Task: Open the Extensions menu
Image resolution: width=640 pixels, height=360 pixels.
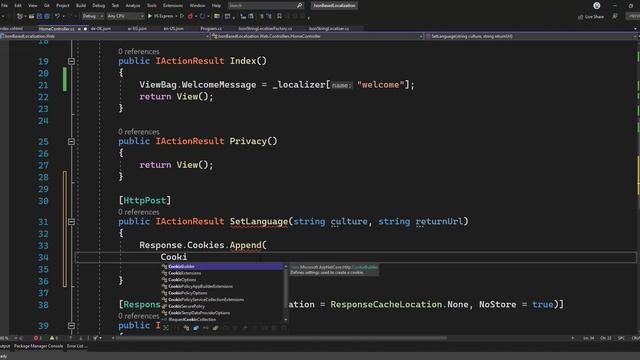Action: click(x=173, y=6)
